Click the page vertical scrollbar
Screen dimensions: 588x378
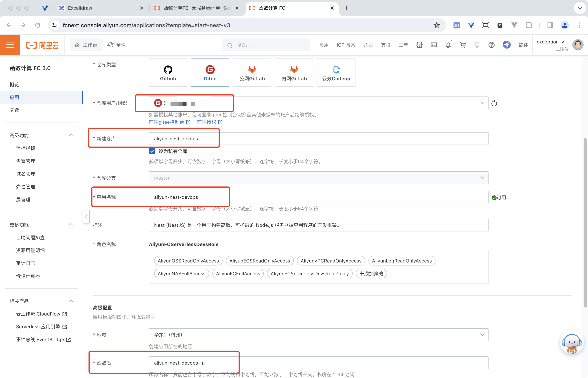click(x=585, y=223)
